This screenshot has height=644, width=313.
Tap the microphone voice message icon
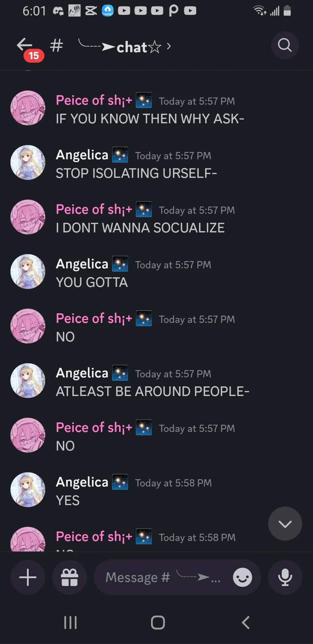point(285,577)
